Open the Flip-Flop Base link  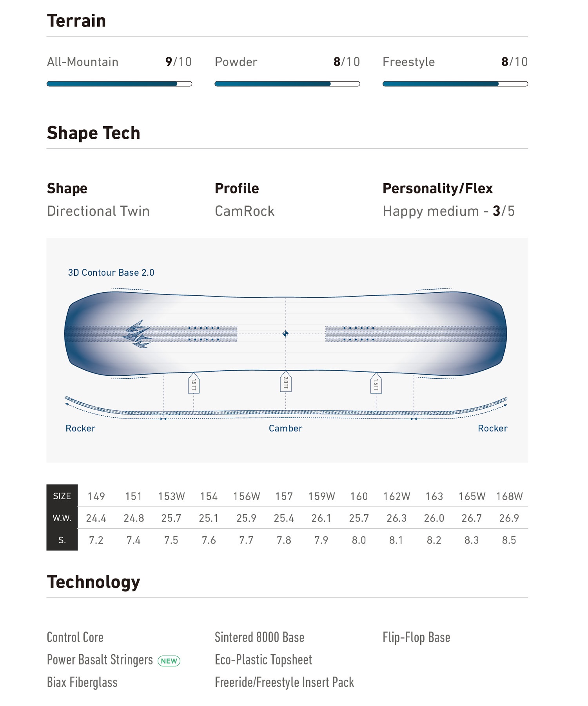pos(416,637)
